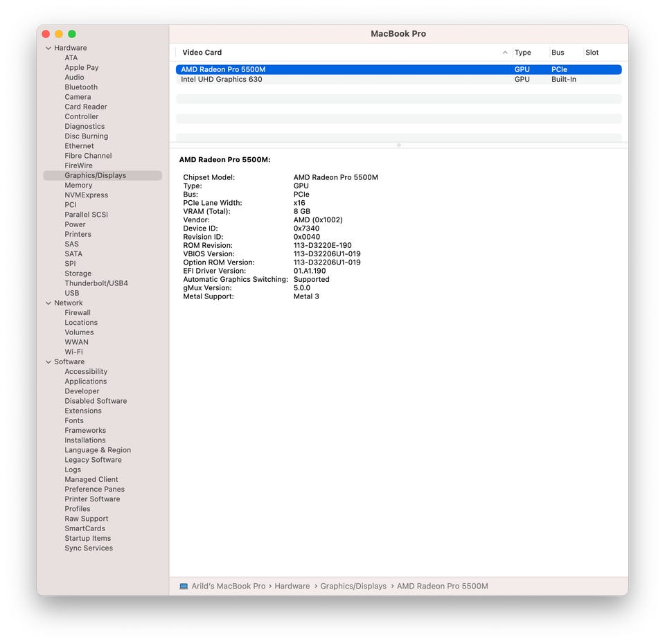Show Power information
The image size is (665, 644).
[x=75, y=224]
